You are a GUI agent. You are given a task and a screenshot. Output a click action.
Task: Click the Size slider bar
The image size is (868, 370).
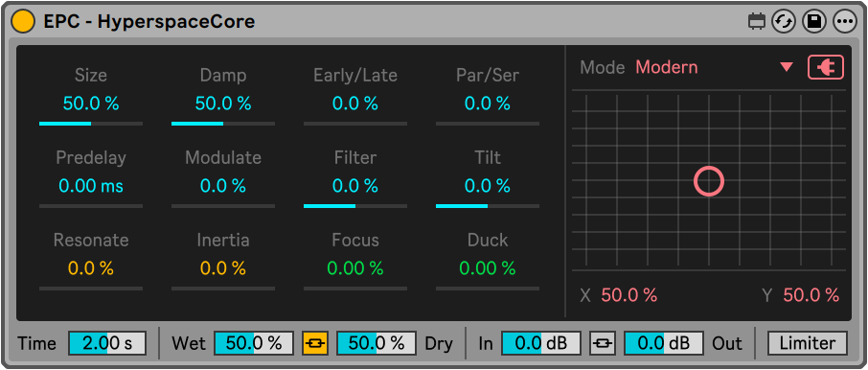(x=91, y=124)
